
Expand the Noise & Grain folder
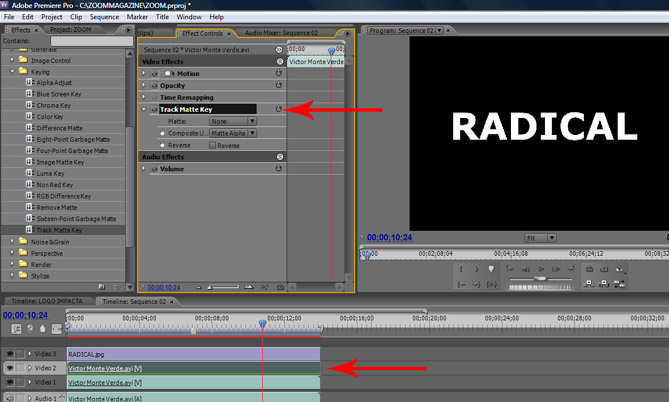coord(13,241)
